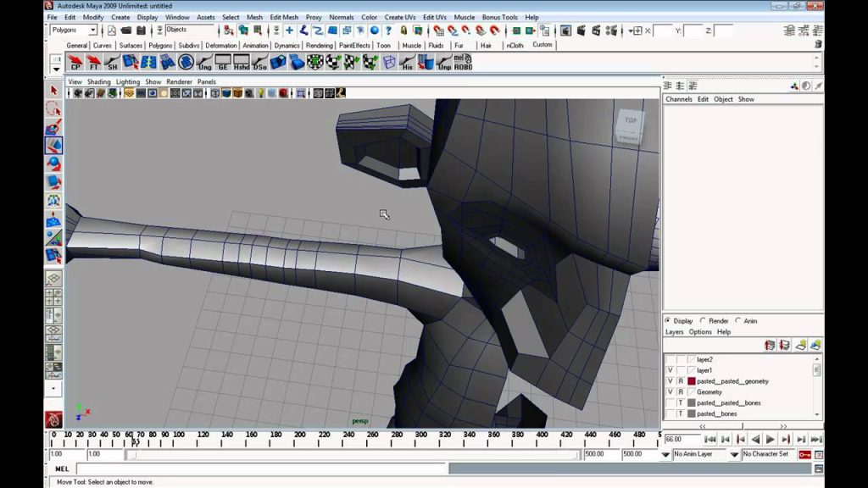Click the viewport wireframe cube icon

(x=214, y=93)
